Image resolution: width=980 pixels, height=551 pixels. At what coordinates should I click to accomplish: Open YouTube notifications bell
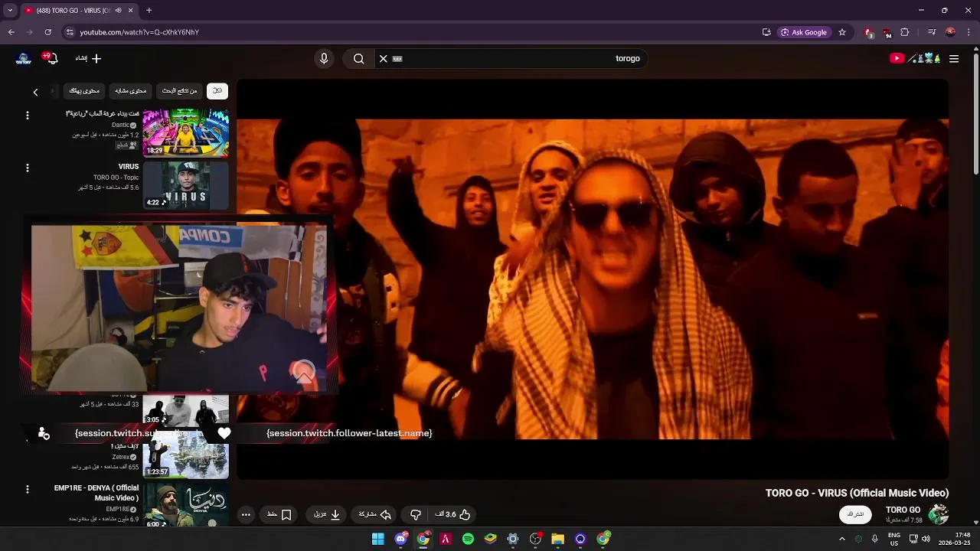[x=52, y=59]
